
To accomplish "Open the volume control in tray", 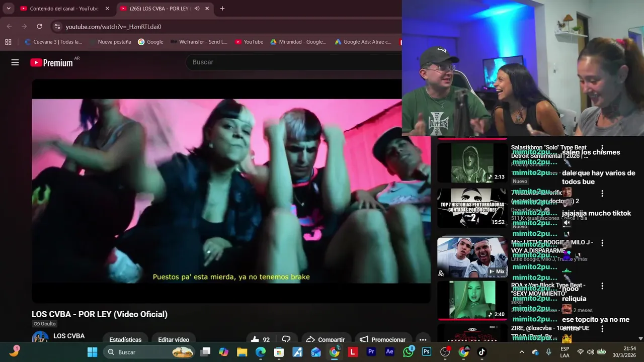I will pyautogui.click(x=590, y=352).
